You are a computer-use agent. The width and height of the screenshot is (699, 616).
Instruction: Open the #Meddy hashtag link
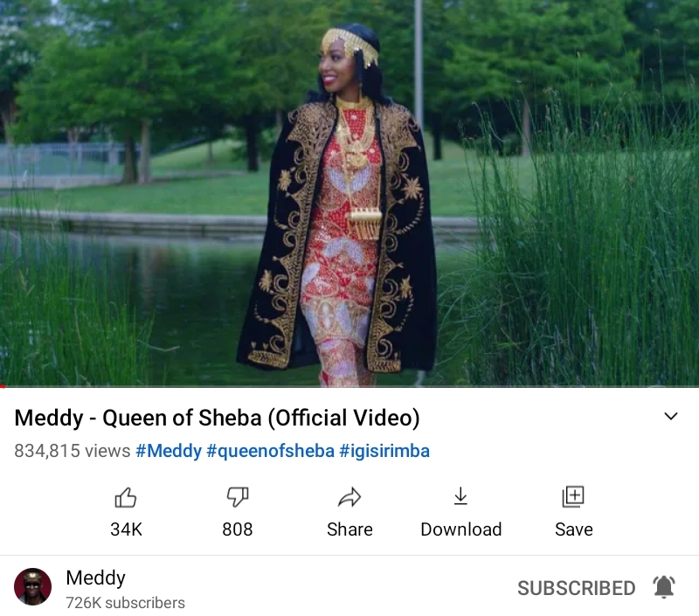coord(169,451)
